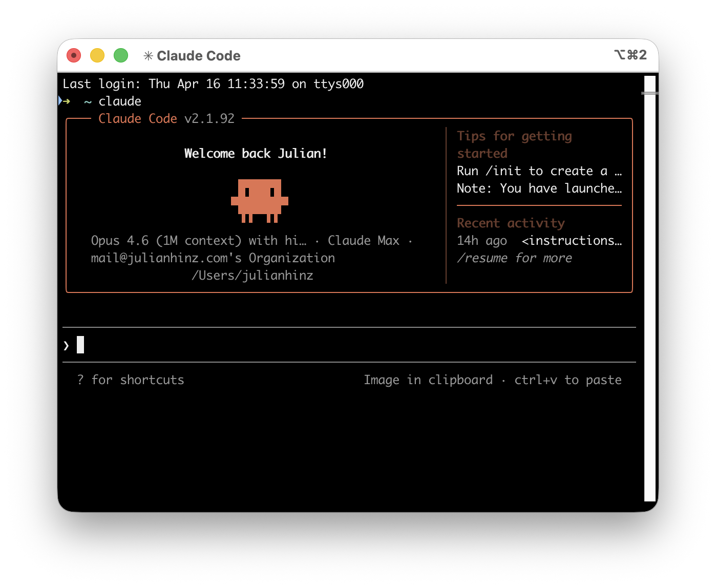The height and width of the screenshot is (588, 716).
Task: Click the 'Claude Code' window title text
Action: pos(198,56)
